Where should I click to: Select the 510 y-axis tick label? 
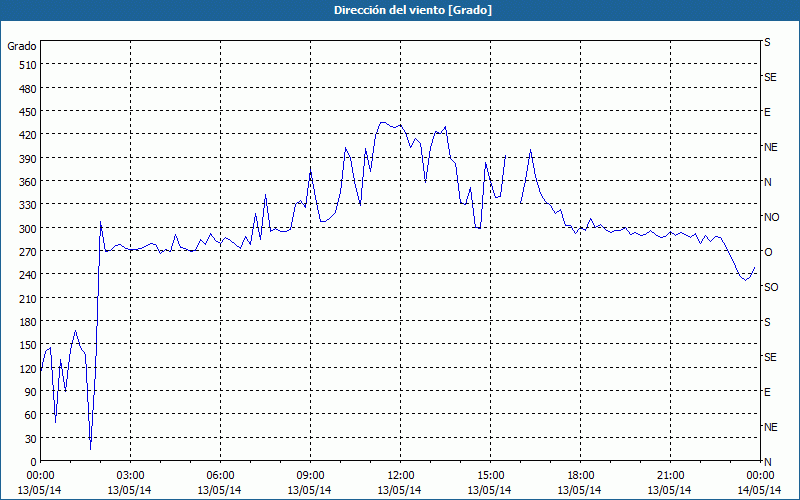(28, 65)
